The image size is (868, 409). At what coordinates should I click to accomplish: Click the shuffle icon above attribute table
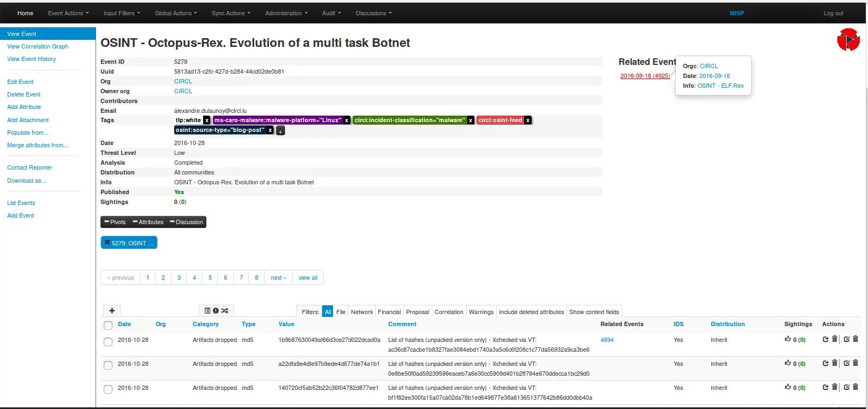[224, 311]
